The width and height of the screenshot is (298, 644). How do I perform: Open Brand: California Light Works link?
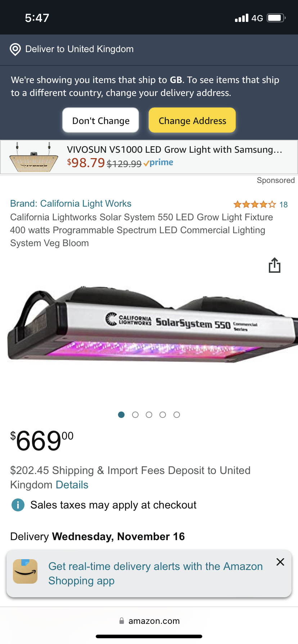pyautogui.click(x=71, y=203)
